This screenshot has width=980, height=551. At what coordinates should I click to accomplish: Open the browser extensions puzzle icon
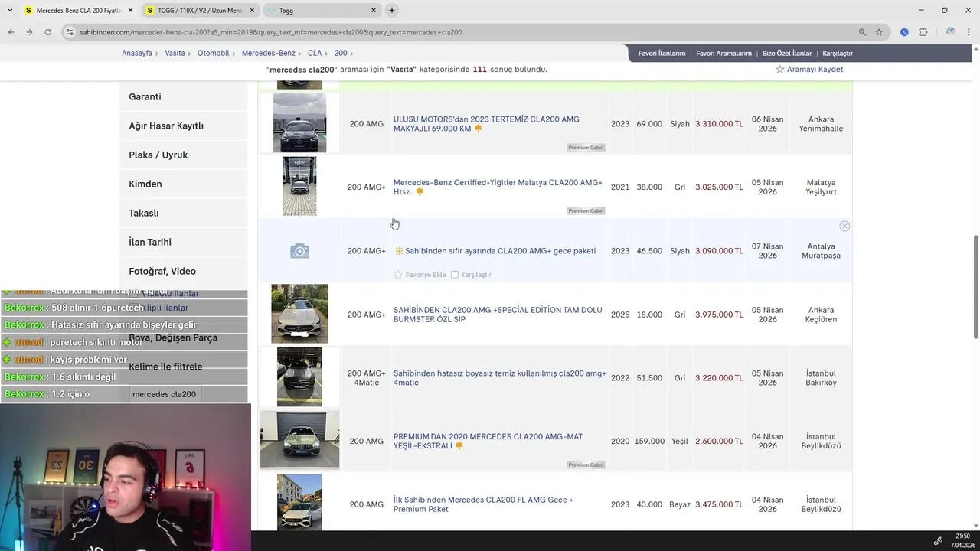pos(923,32)
